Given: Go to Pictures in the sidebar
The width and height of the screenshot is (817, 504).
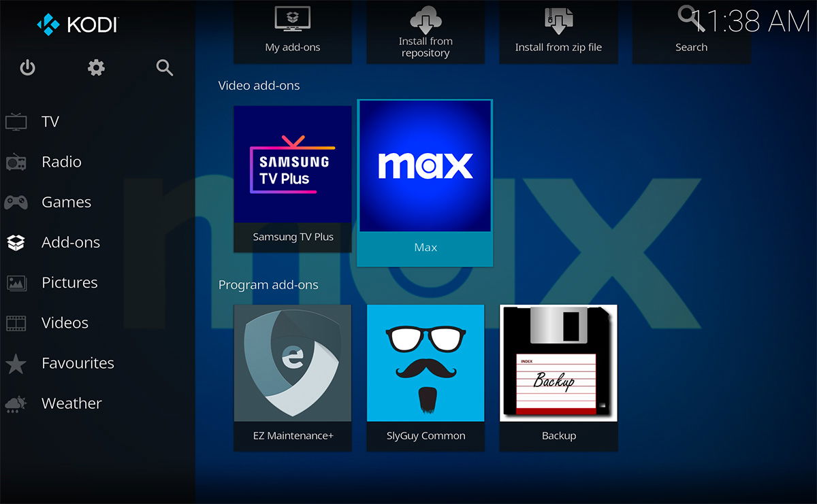Looking at the screenshot, I should point(69,282).
